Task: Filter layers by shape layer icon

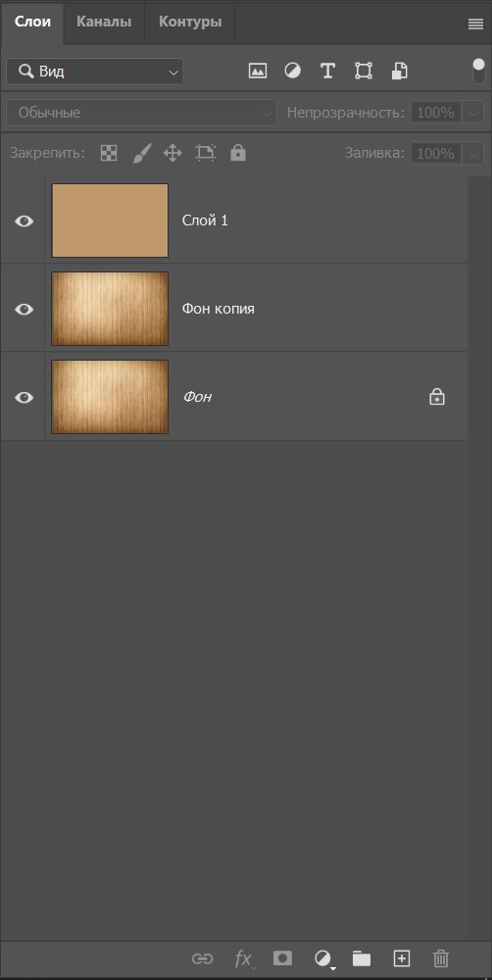Action: pos(364,71)
